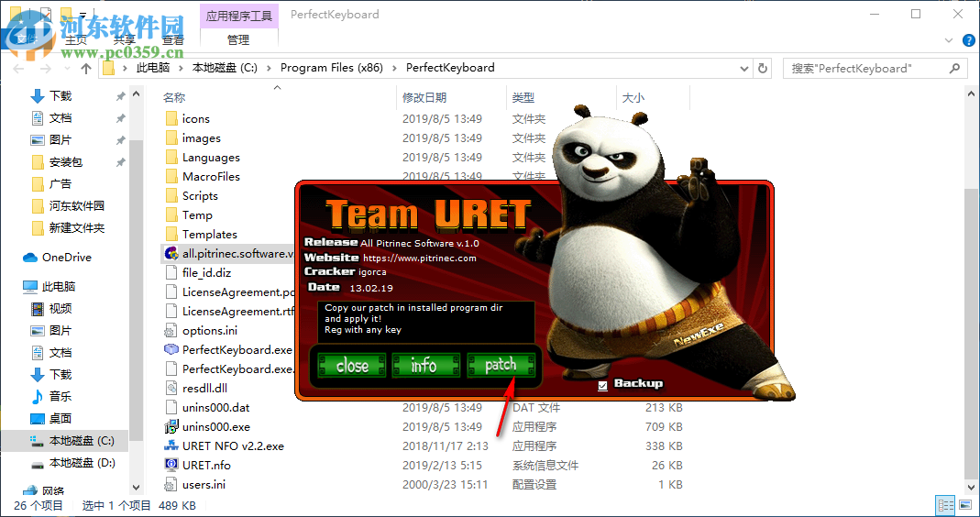Select the URET.nfo file icon
Image resolution: width=980 pixels, height=517 pixels.
[171, 465]
